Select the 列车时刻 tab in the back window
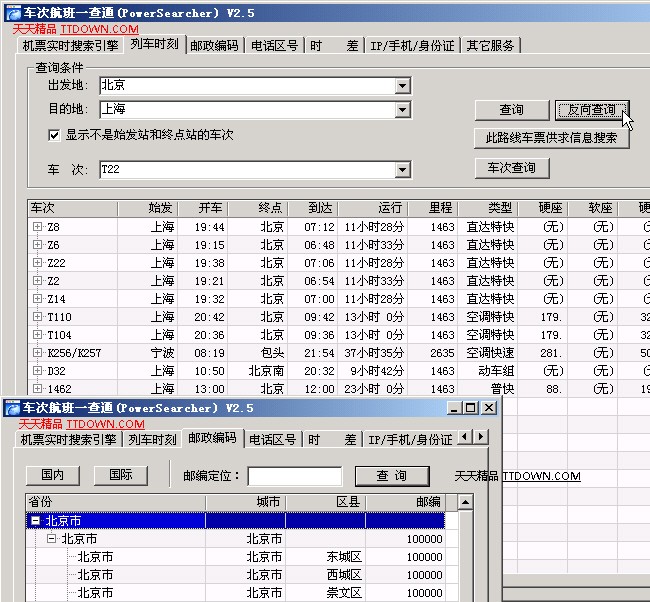Image resolution: width=650 pixels, height=602 pixels. click(x=154, y=44)
